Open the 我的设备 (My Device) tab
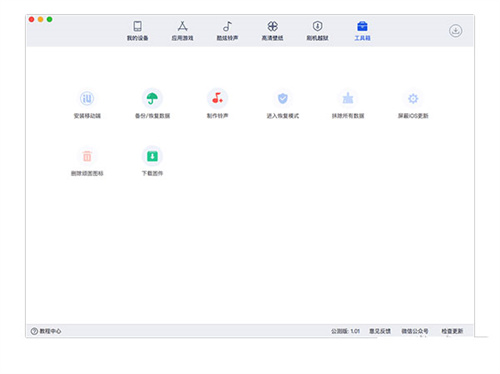The image size is (500, 374). (x=137, y=31)
